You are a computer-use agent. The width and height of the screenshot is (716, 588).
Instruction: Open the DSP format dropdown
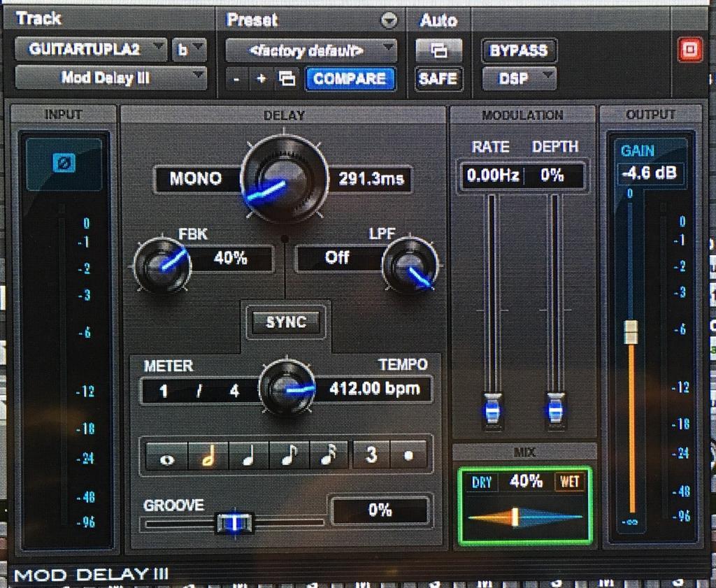pyautogui.click(x=520, y=78)
